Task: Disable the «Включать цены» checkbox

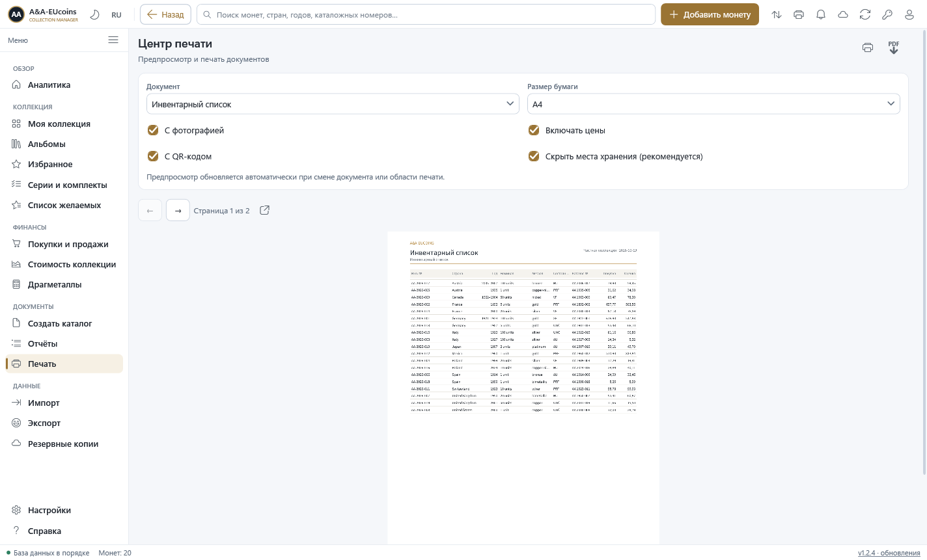Action: pos(534,130)
